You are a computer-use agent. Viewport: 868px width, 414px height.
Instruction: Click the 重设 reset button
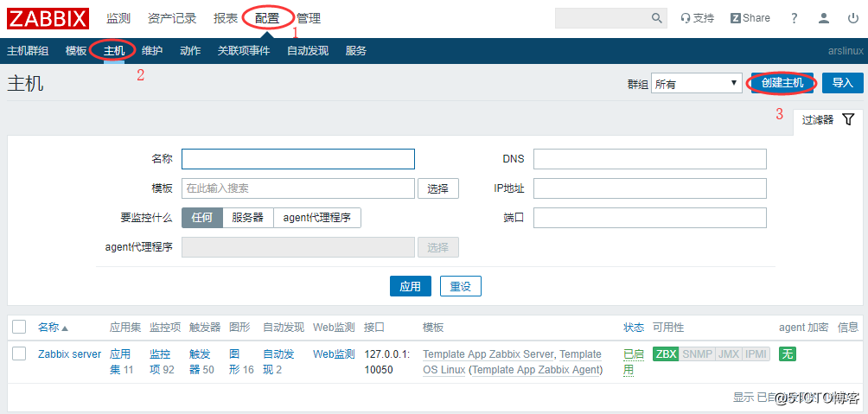click(461, 286)
